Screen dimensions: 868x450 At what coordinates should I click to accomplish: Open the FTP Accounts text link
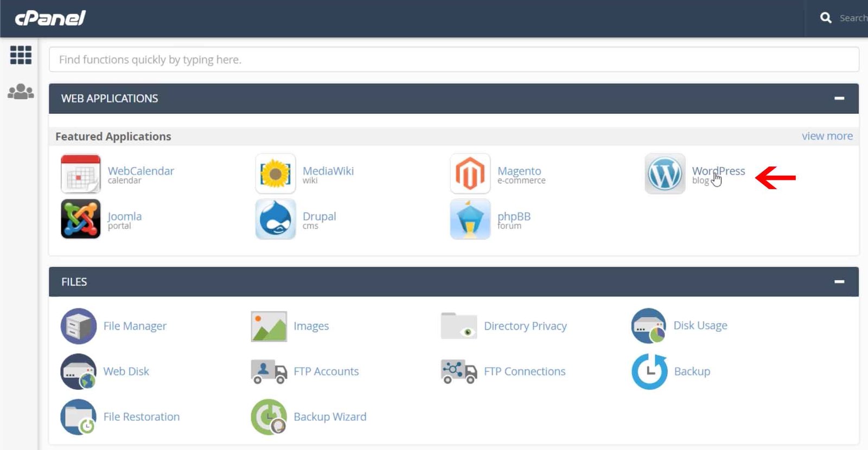326,371
